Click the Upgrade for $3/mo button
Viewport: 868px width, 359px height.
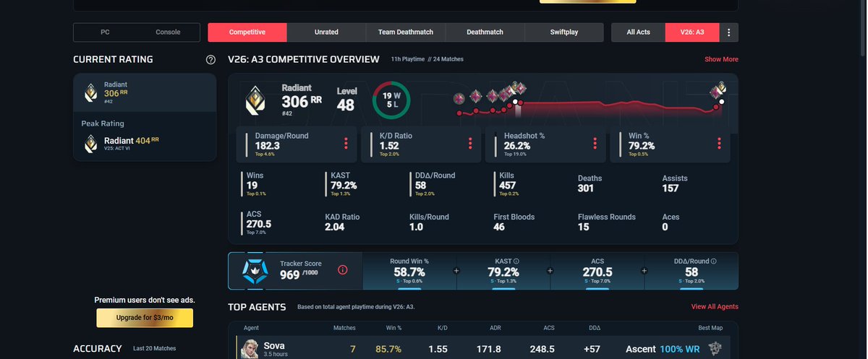[145, 318]
